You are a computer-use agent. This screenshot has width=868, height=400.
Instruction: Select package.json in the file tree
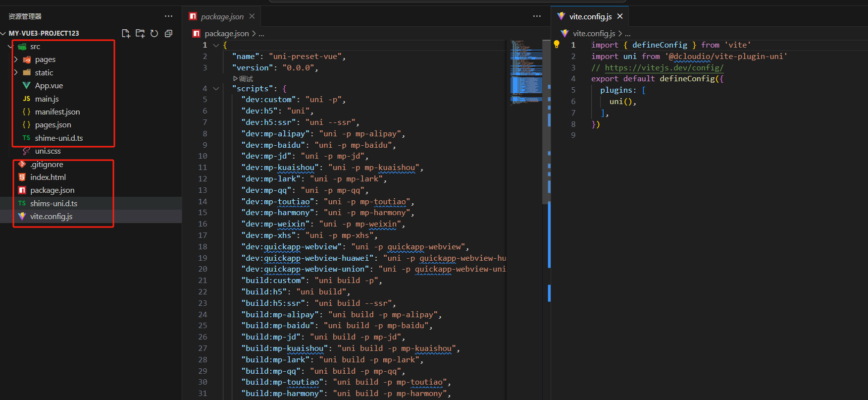52,190
